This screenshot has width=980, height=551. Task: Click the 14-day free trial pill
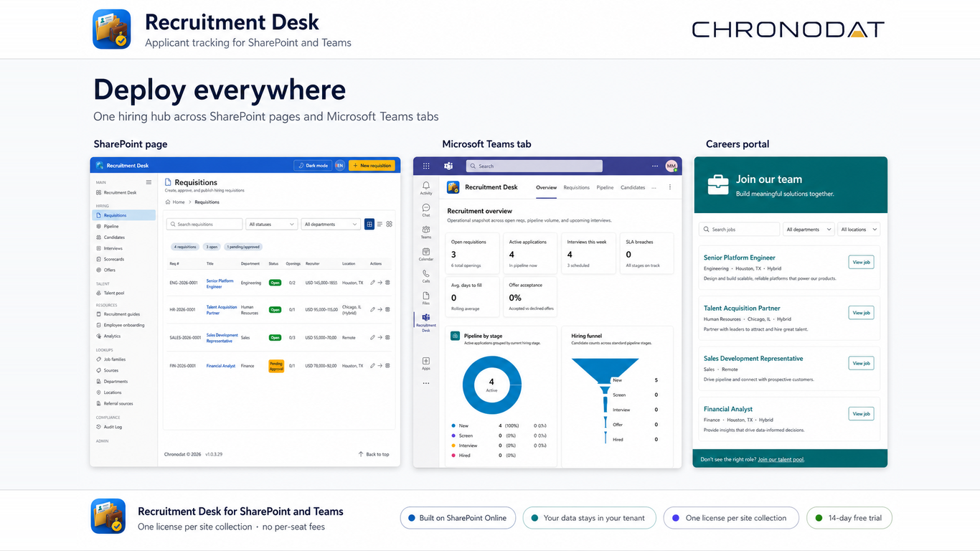[x=849, y=518]
